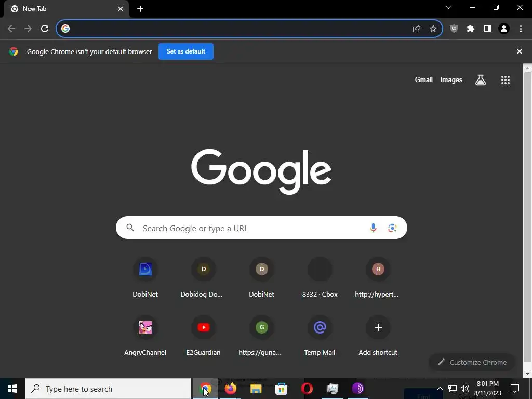
Task: Open the https://guna... shortcut
Action: click(262, 336)
